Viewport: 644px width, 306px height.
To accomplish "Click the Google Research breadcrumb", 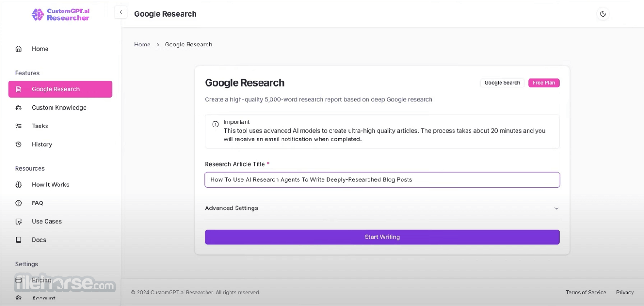I will (189, 45).
